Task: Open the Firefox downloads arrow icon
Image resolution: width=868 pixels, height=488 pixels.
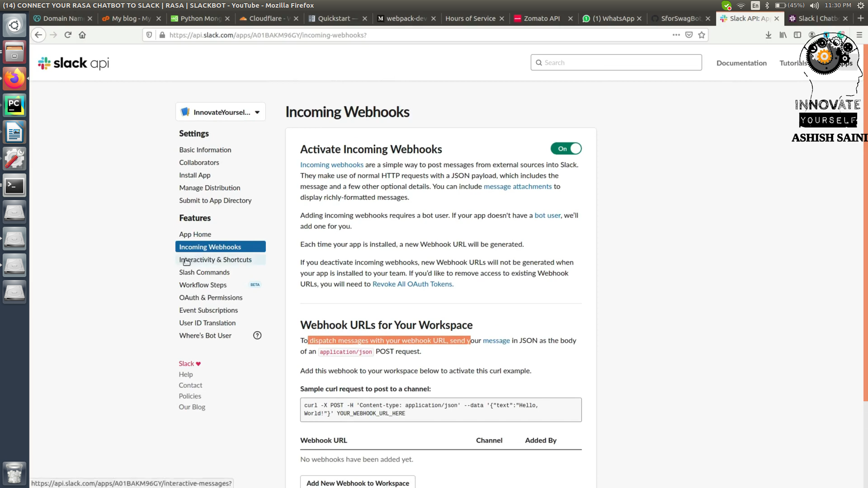Action: point(768,35)
